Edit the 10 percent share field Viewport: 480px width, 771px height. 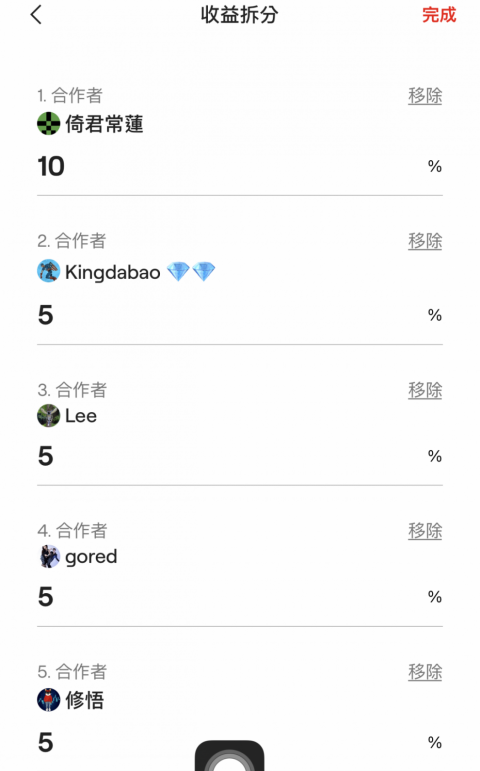pyautogui.click(x=240, y=166)
